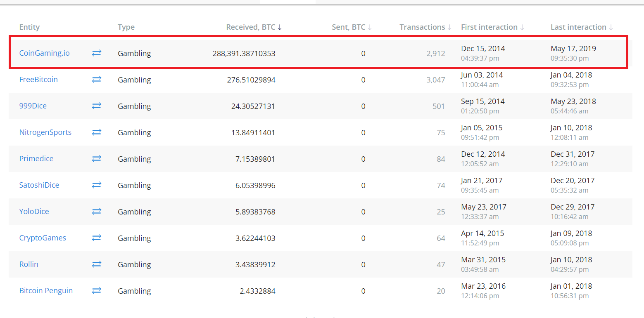Sort the table by Last interaction column
The height and width of the screenshot is (318, 644).
tap(582, 27)
